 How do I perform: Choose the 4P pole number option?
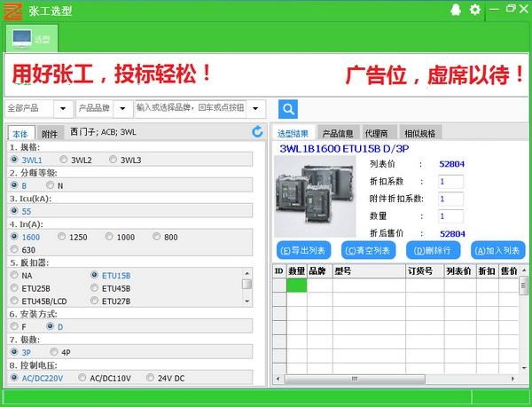tap(56, 351)
